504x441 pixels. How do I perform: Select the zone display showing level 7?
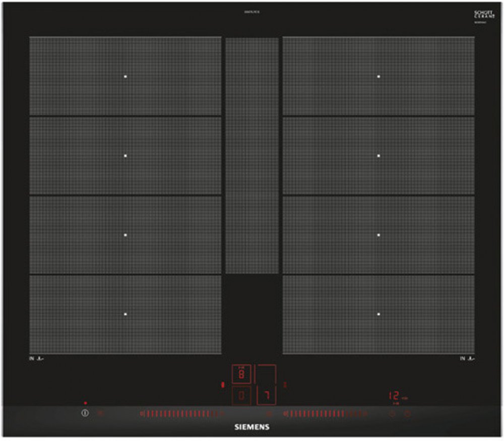point(266,396)
